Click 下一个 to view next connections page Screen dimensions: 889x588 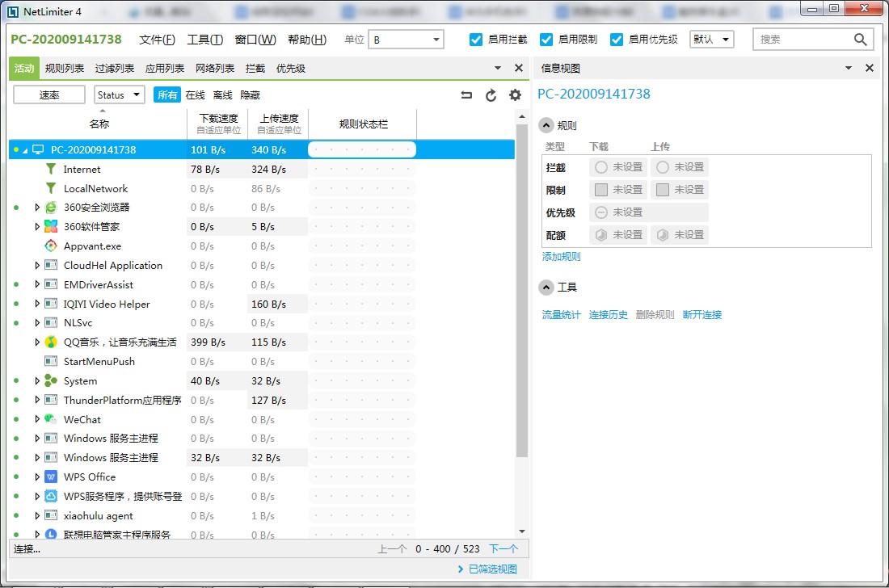(503, 548)
